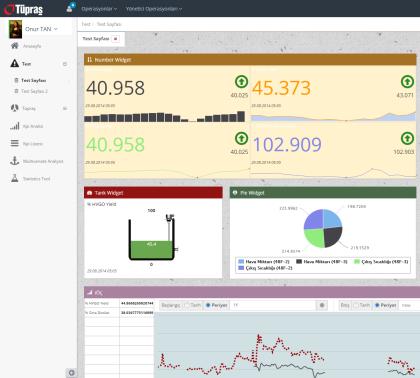420x378 pixels.
Task: Click the button next to Başlangıç period field
Action: [x=322, y=305]
